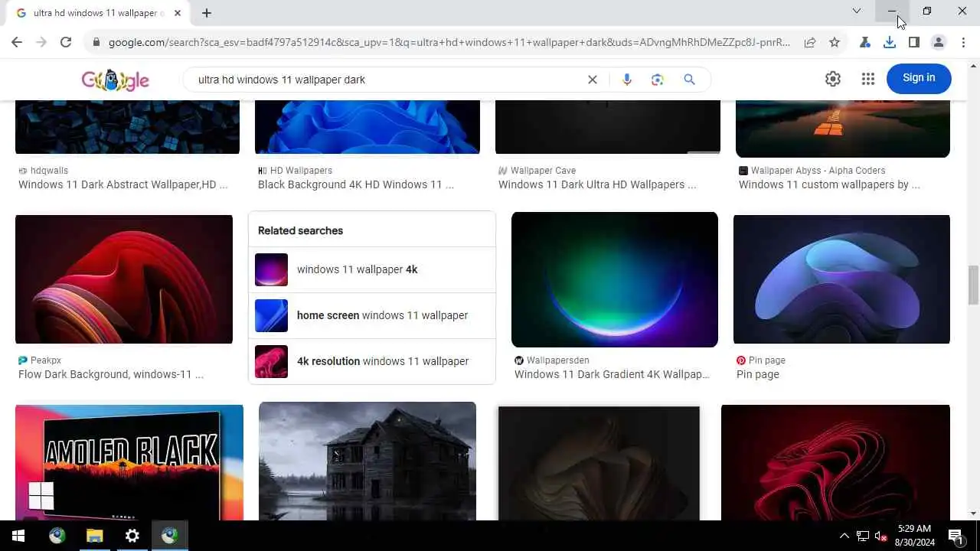
Task: Toggle the browser side panel icon
Action: click(914, 43)
